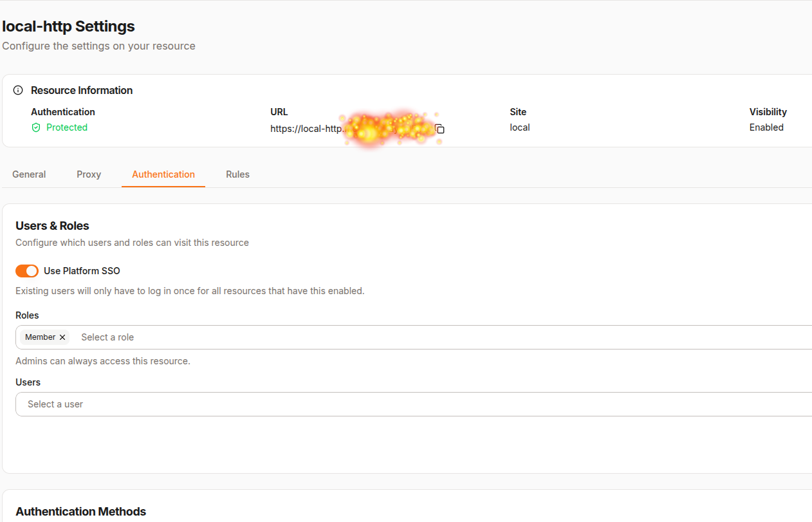The height and width of the screenshot is (522, 812).
Task: Remove the Member role tag
Action: click(x=62, y=337)
